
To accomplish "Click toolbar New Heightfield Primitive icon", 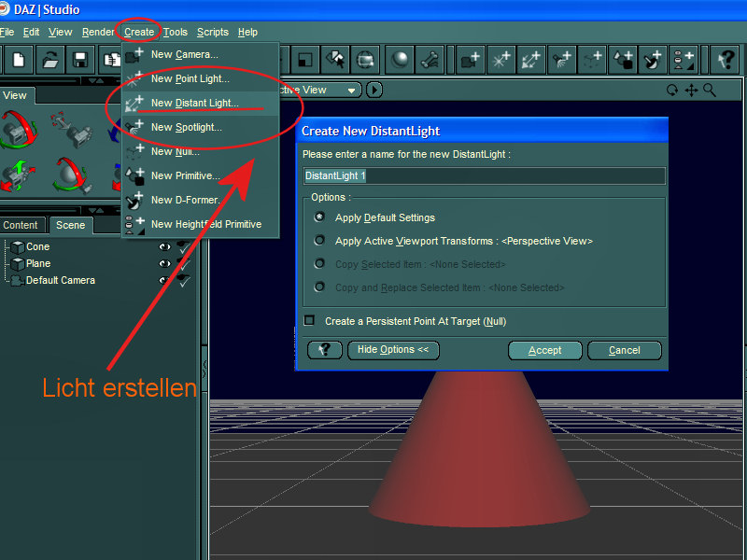I will 683,60.
